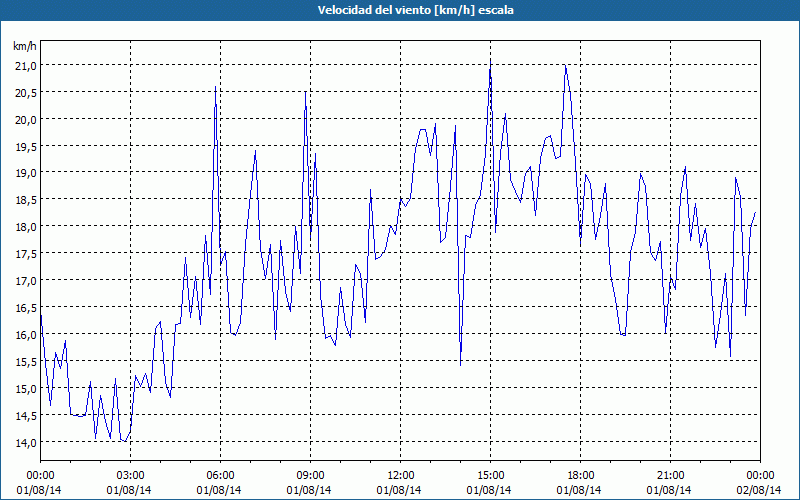Click the 16,5 y-axis value
This screenshot has height=500, width=800.
[26, 308]
